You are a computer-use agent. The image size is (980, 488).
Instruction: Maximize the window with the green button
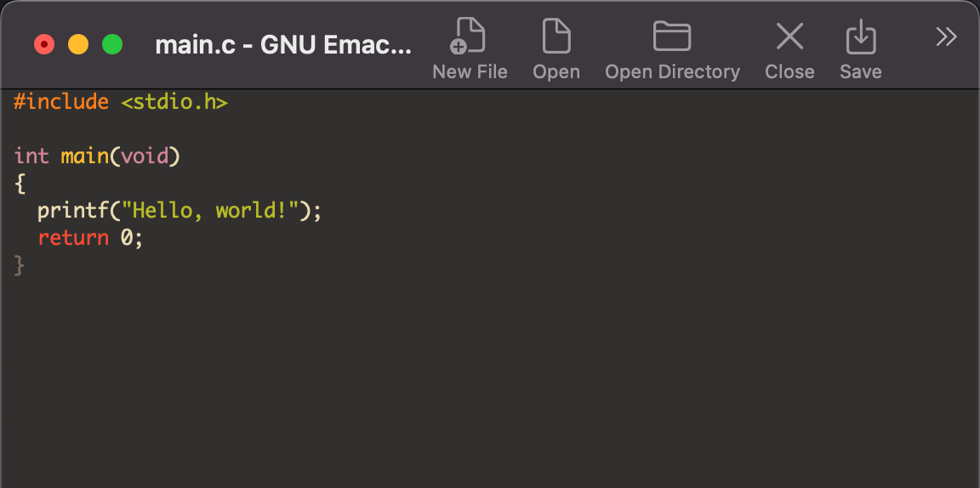112,44
